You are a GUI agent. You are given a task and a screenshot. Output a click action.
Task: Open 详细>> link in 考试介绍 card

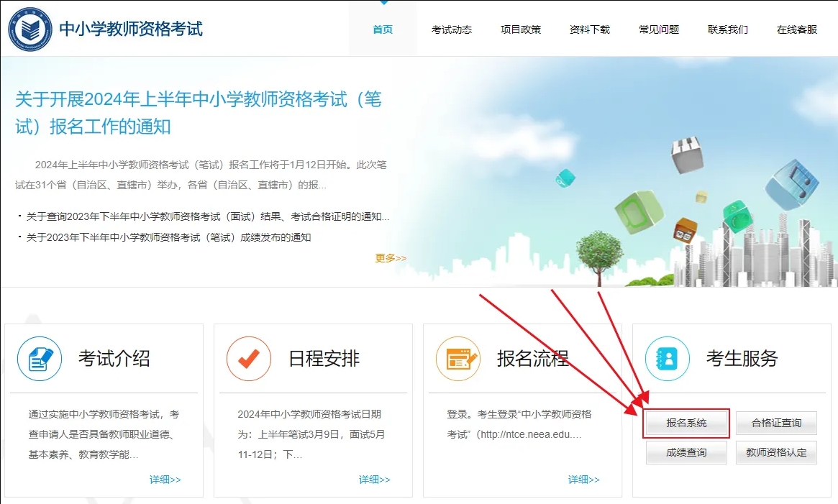[165, 480]
